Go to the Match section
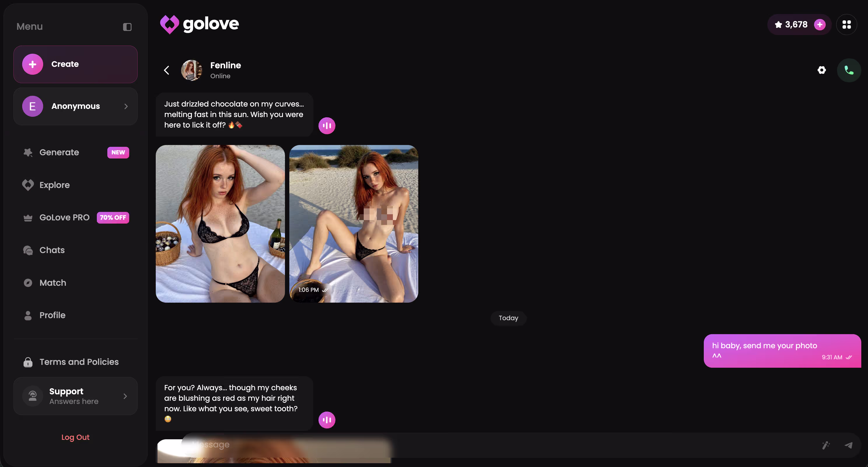868x467 pixels. 52,283
